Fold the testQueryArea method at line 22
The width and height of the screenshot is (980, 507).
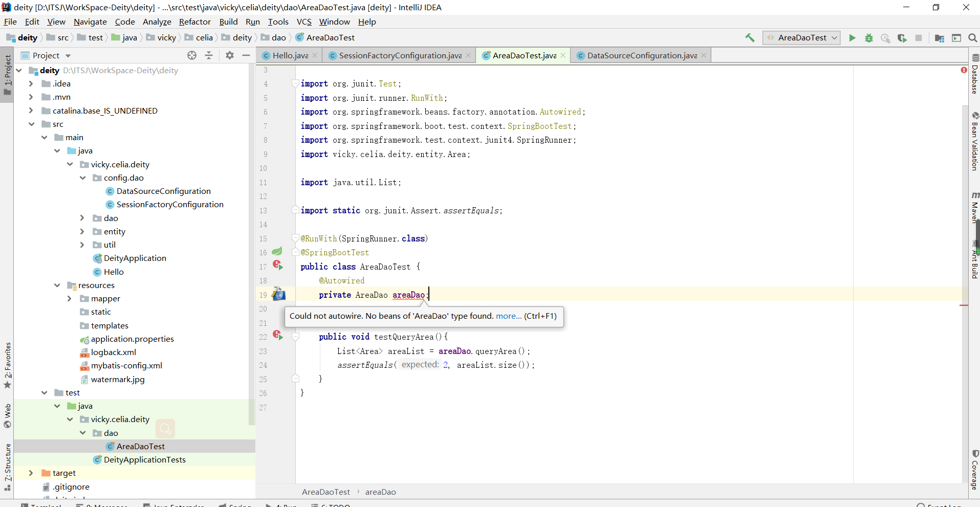(x=295, y=337)
